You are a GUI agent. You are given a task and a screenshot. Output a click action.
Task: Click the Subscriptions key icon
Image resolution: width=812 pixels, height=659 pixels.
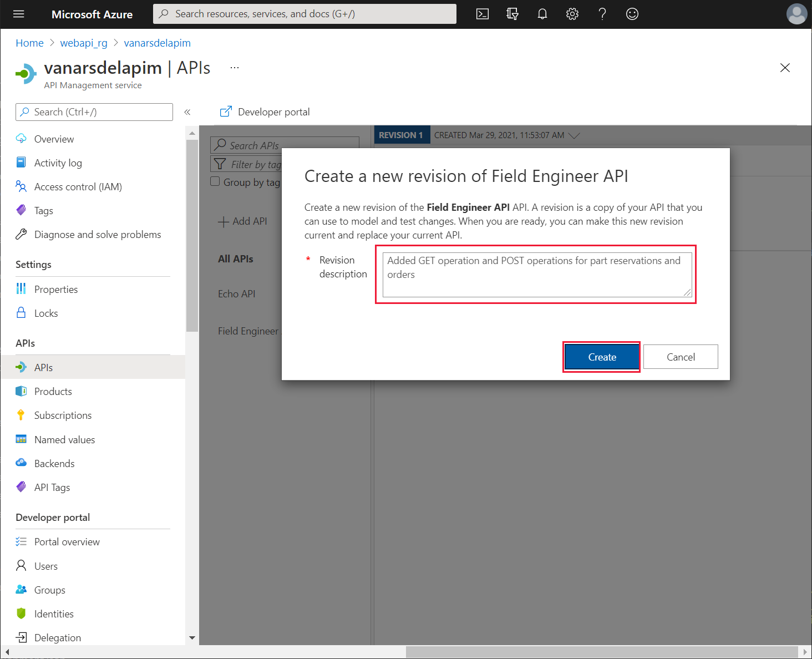pos(21,415)
